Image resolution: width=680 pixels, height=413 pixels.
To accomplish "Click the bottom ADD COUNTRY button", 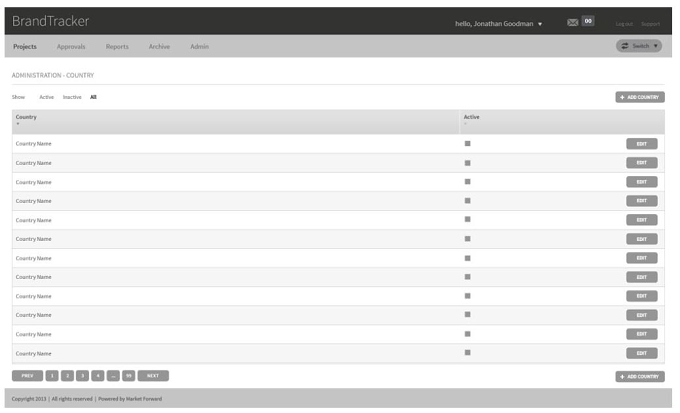I will pyautogui.click(x=640, y=377).
